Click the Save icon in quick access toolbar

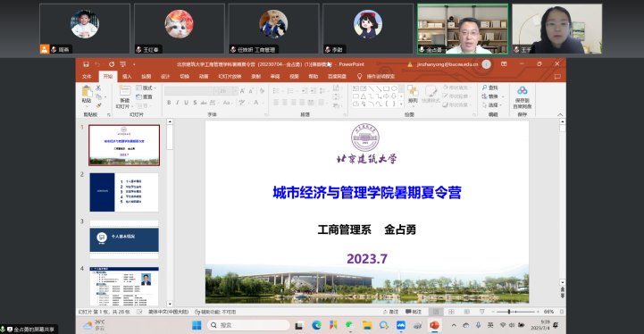pos(86,64)
